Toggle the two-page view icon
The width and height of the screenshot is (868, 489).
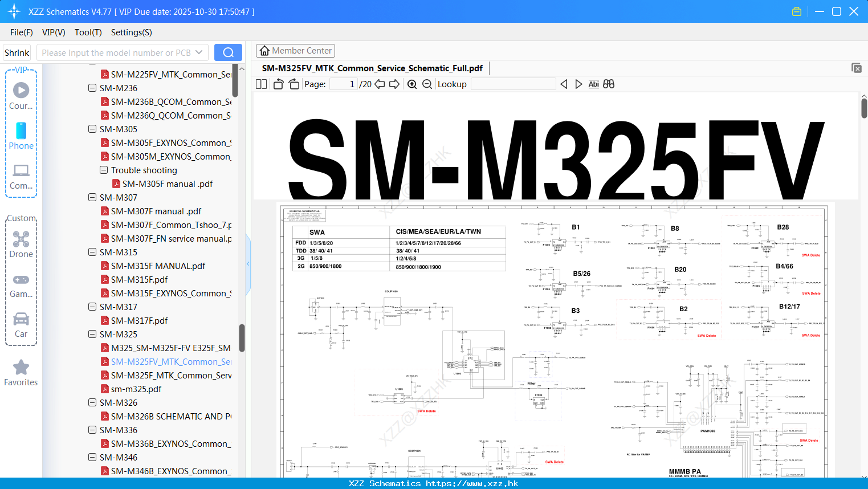[261, 84]
